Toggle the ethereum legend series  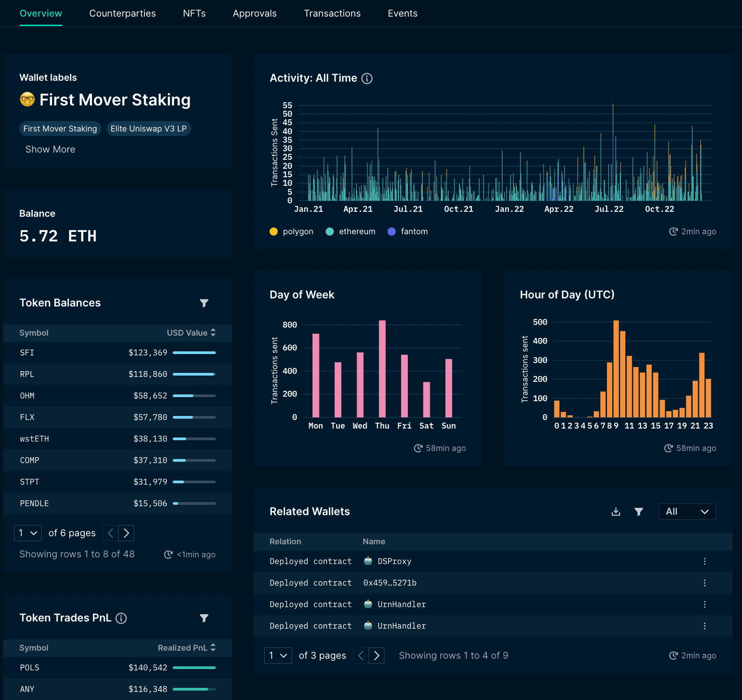[350, 232]
